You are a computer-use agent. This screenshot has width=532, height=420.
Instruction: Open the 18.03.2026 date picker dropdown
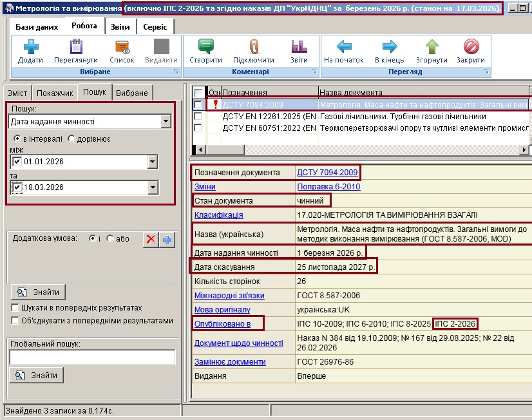pos(153,187)
